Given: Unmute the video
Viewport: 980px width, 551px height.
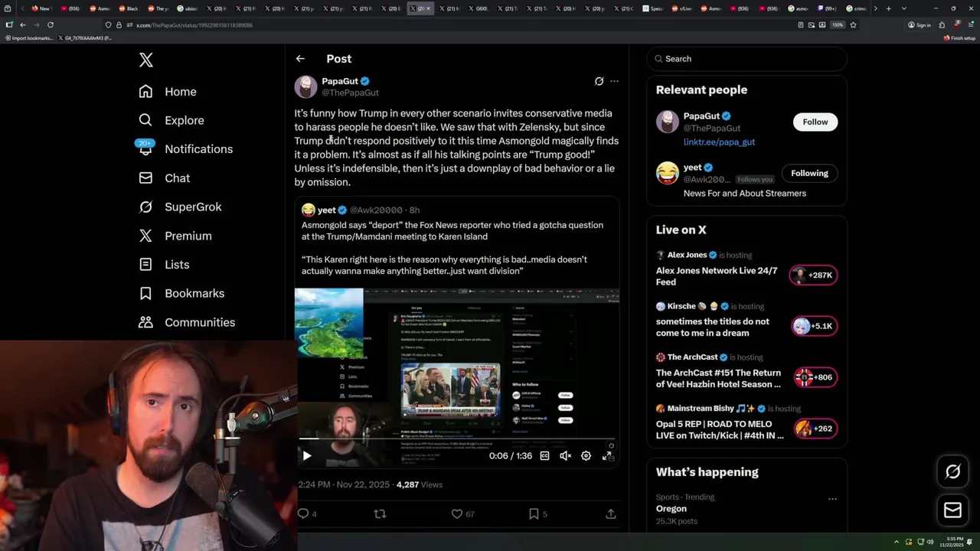Looking at the screenshot, I should [565, 455].
